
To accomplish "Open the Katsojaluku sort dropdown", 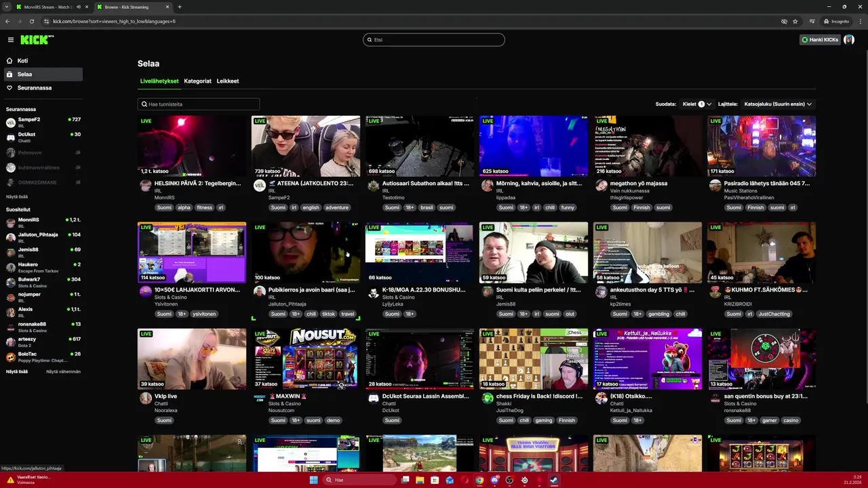I will [x=778, y=104].
